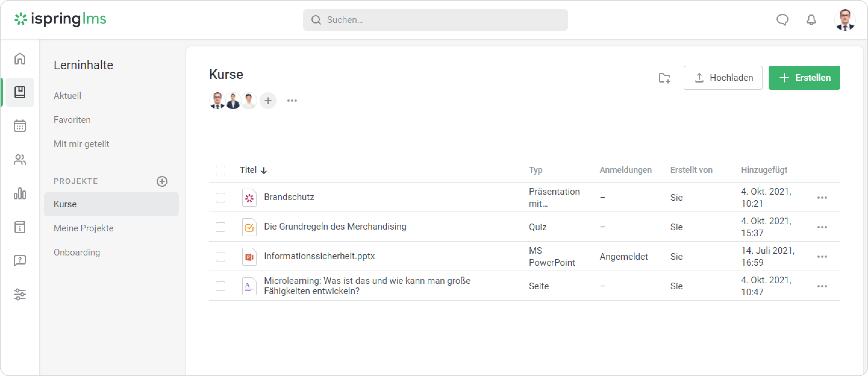Sort by Titel column arrow
Screen dimensions: 868x376
(x=264, y=170)
